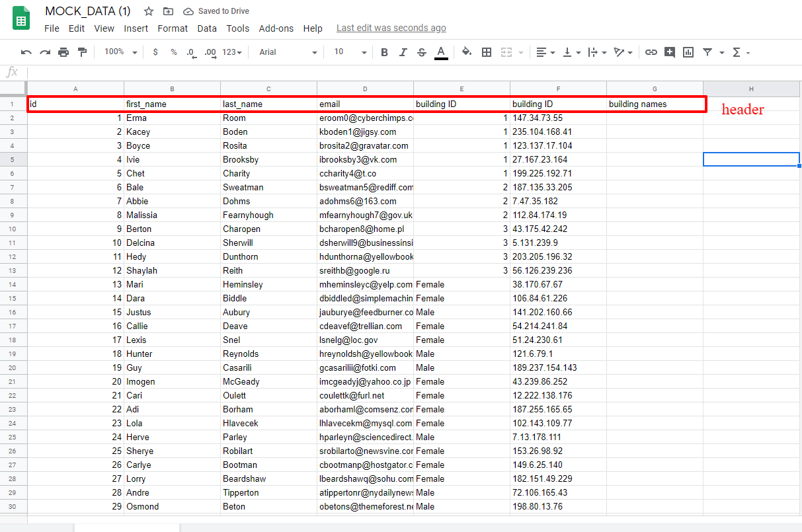The width and height of the screenshot is (802, 532).
Task: Open the font size dropdown
Action: point(350,52)
